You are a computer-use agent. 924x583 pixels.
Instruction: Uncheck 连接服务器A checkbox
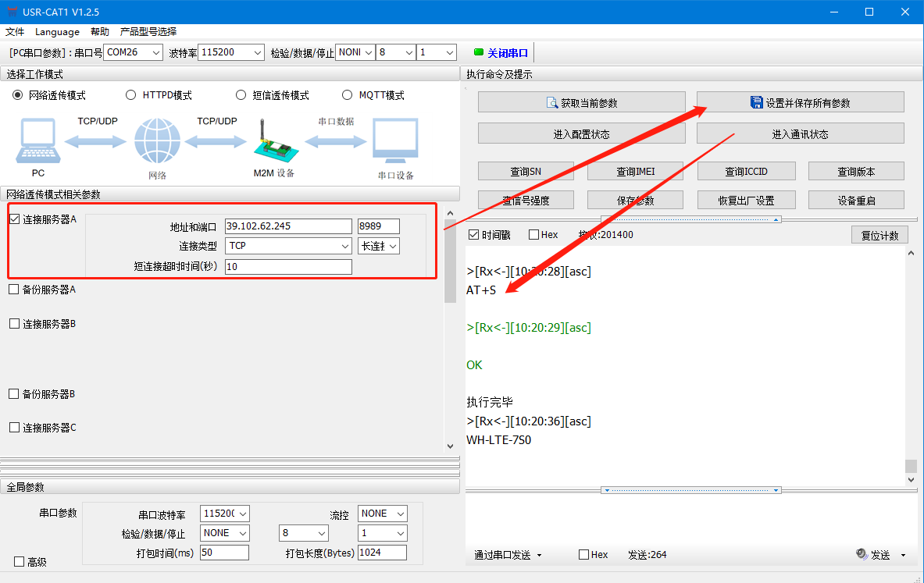[x=15, y=219]
